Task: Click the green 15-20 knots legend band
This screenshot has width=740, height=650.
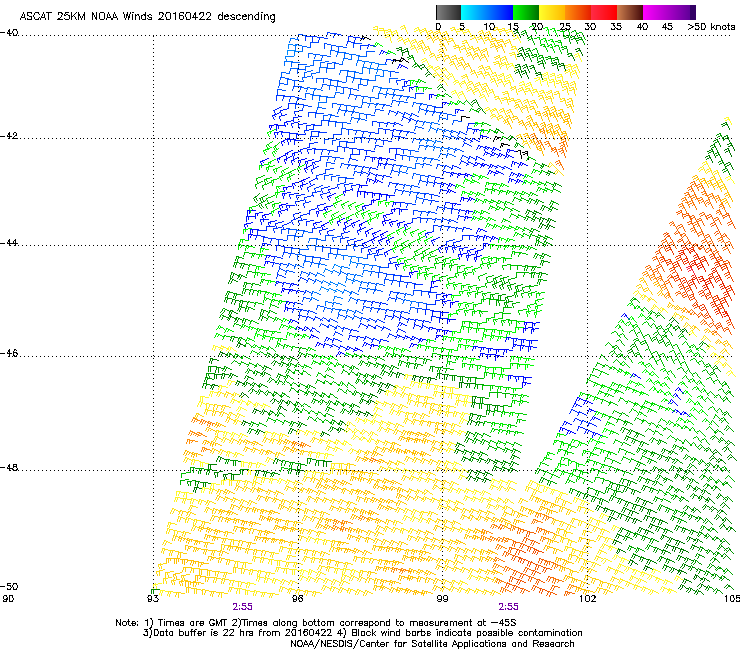Action: pyautogui.click(x=526, y=12)
